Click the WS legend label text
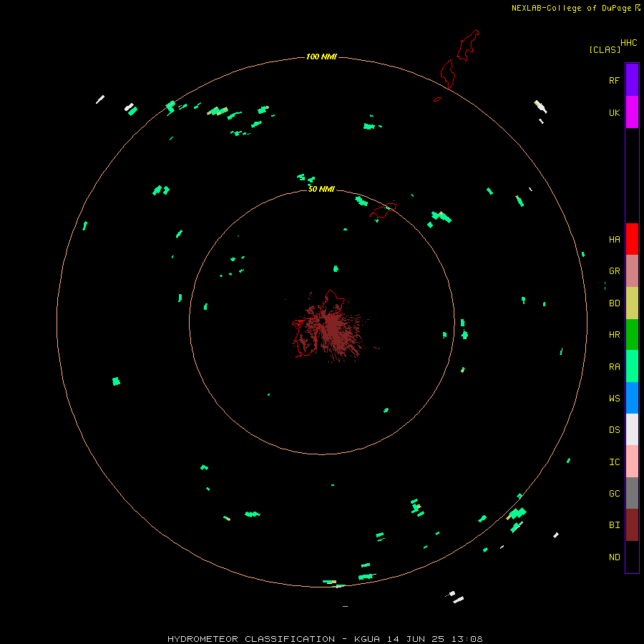 [614, 398]
